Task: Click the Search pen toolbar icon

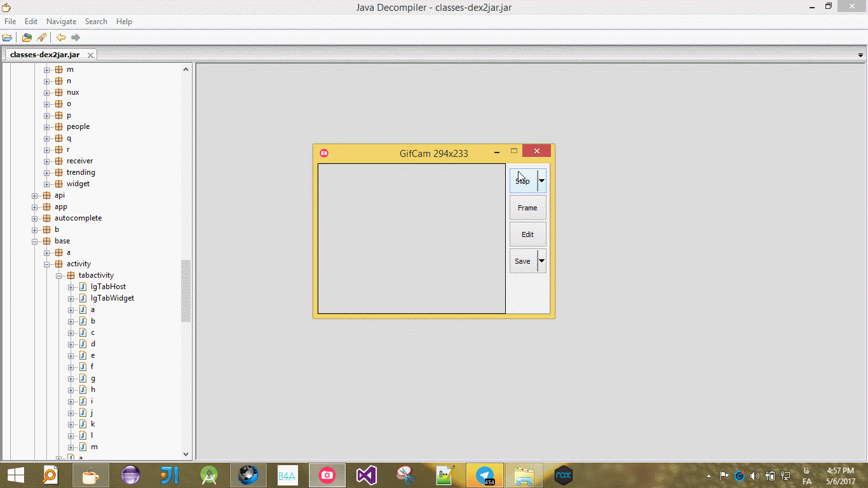Action: [41, 37]
